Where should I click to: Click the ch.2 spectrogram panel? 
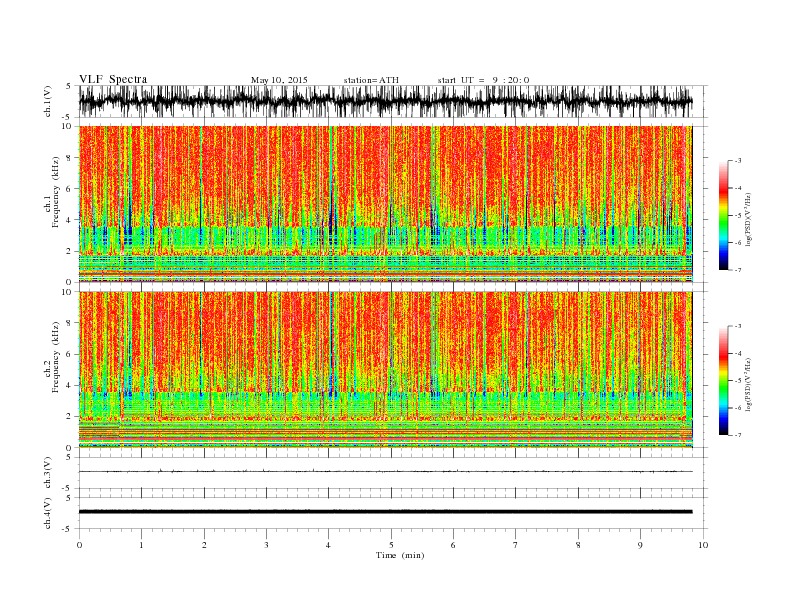385,370
